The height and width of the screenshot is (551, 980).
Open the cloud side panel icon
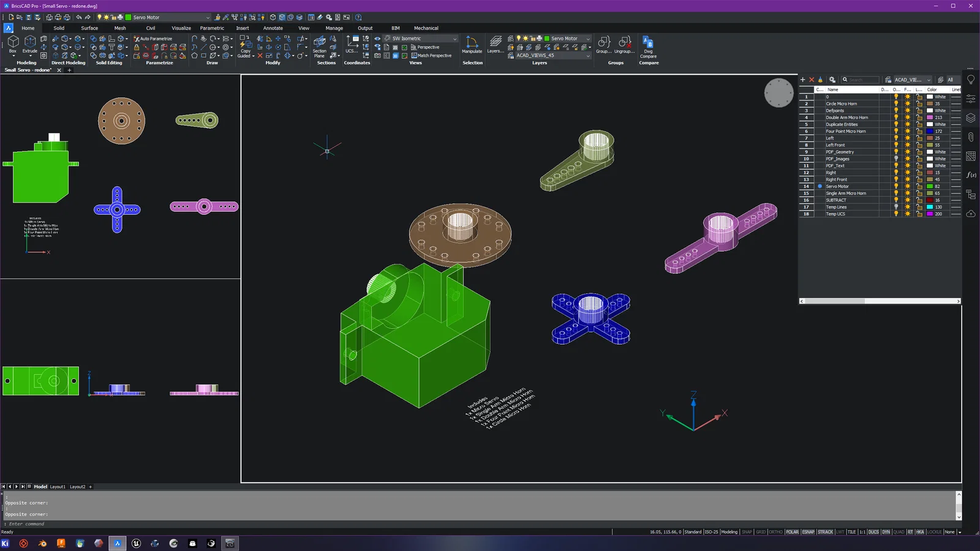pos(971,214)
